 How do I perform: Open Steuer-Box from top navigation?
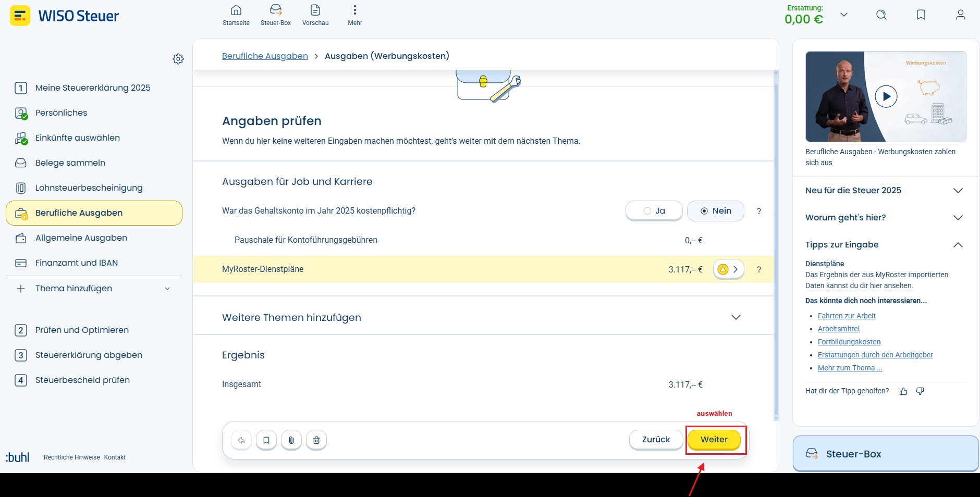[276, 15]
